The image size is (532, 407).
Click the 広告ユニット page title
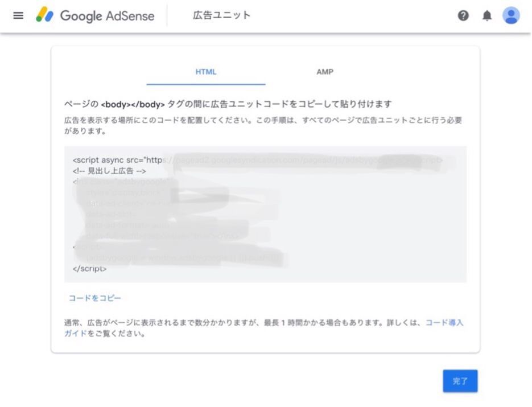[221, 15]
